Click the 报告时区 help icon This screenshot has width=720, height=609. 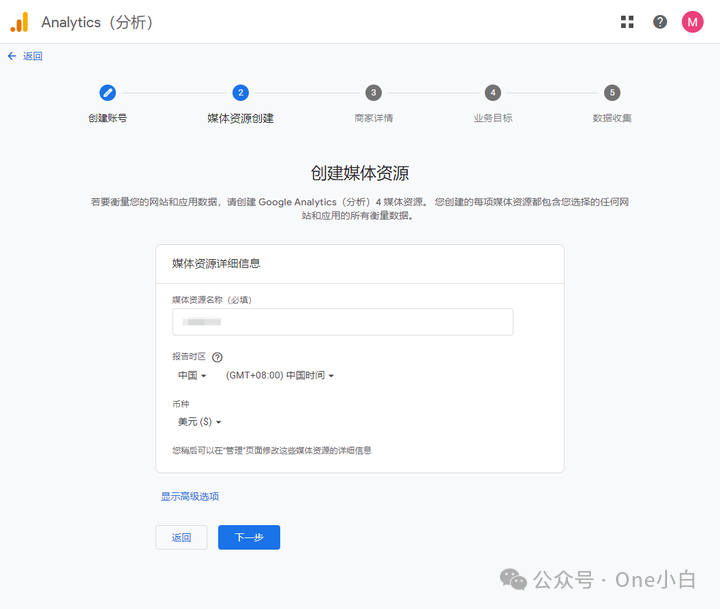tap(217, 357)
